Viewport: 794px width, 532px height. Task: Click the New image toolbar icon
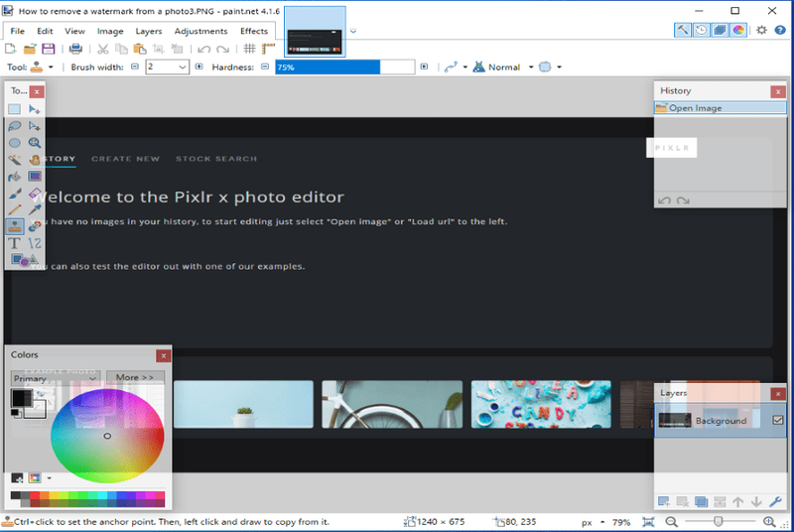click(11, 49)
